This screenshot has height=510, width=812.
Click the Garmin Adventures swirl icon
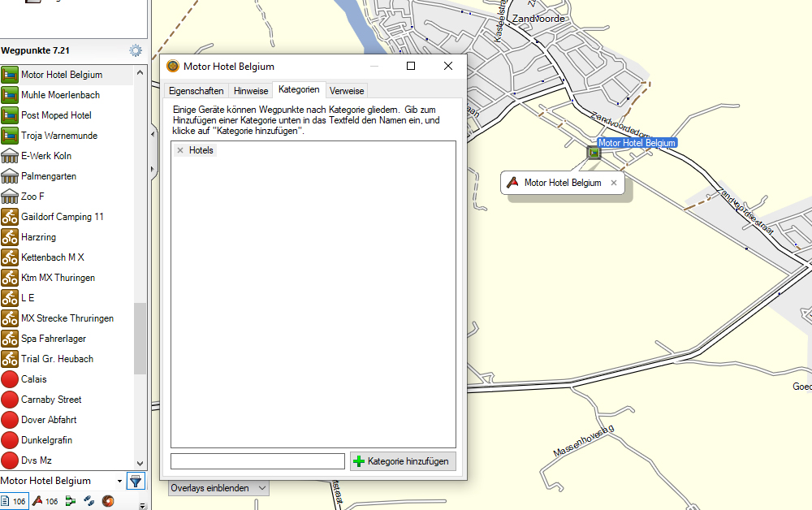click(x=107, y=501)
